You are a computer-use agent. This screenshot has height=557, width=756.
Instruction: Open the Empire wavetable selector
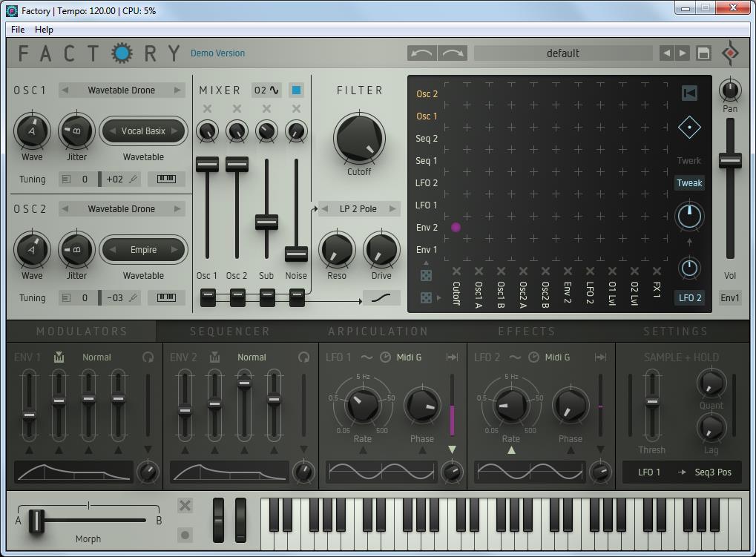pyautogui.click(x=143, y=250)
